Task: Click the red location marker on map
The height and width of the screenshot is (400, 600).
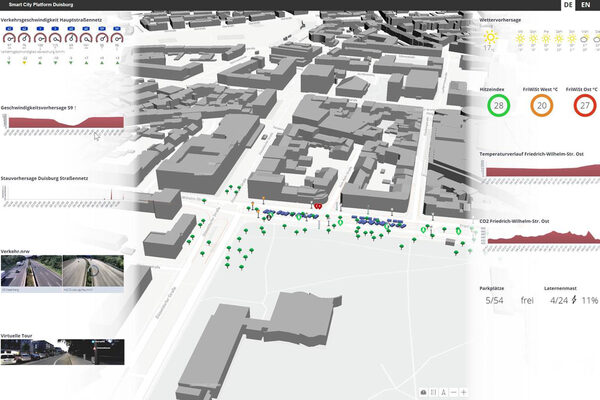Action: 316,206
